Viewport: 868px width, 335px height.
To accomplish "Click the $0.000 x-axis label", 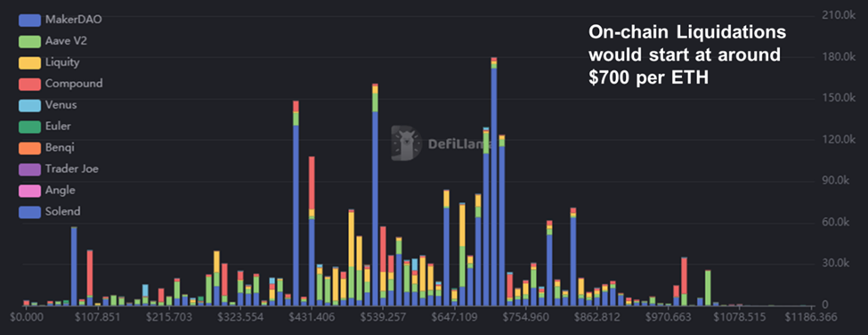I will [x=26, y=317].
